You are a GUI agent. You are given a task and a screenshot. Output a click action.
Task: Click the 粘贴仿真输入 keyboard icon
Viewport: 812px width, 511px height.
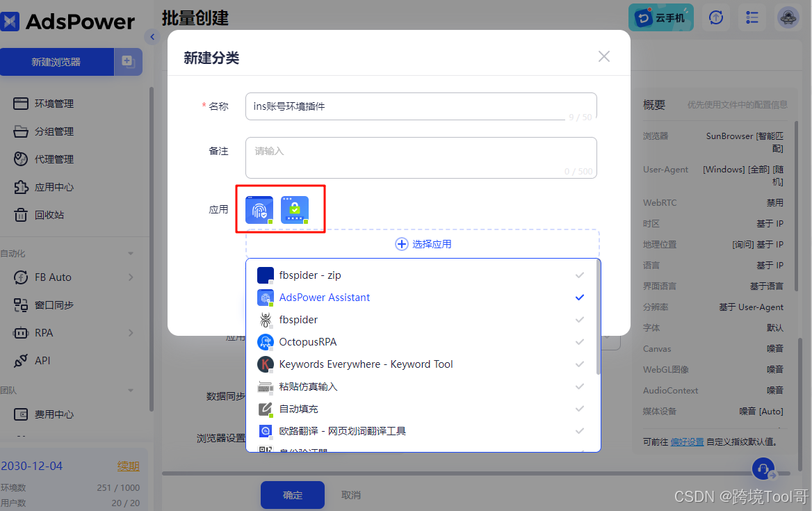[265, 387]
